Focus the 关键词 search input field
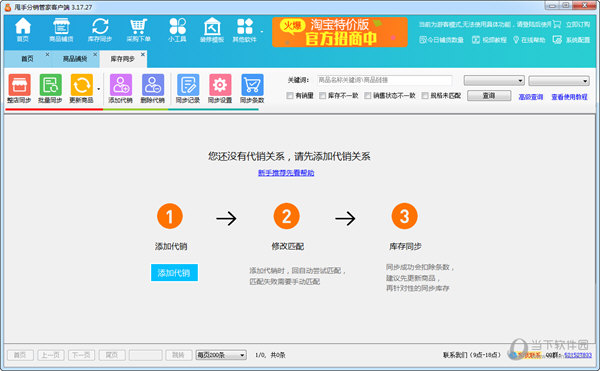600x371 pixels. point(384,80)
